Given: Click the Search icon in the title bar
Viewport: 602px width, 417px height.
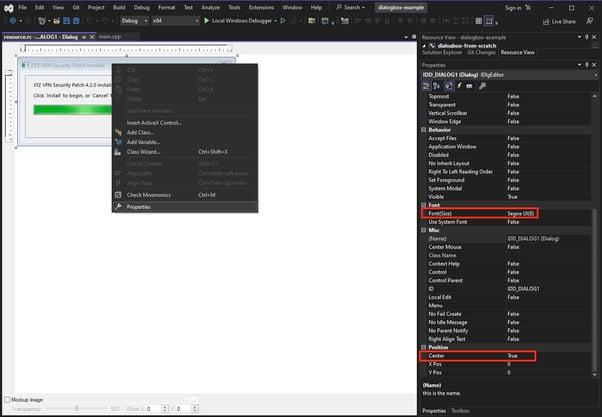Looking at the screenshot, I should (x=341, y=7).
